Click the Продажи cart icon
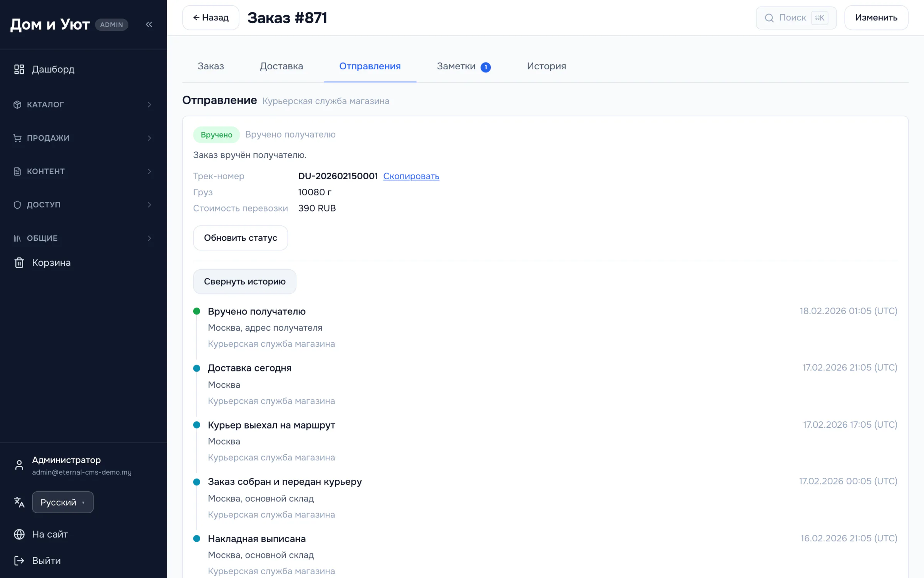Viewport: 924px width, 578px height. [x=17, y=138]
